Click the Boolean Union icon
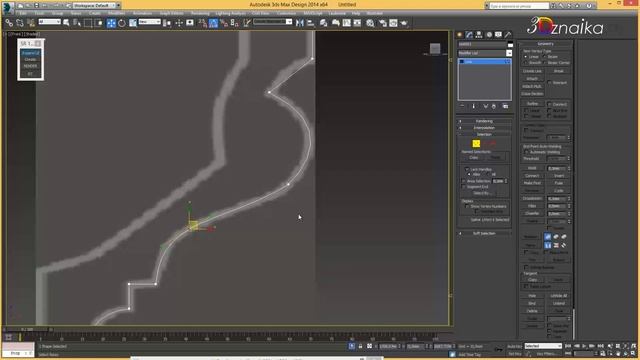 coord(548,237)
